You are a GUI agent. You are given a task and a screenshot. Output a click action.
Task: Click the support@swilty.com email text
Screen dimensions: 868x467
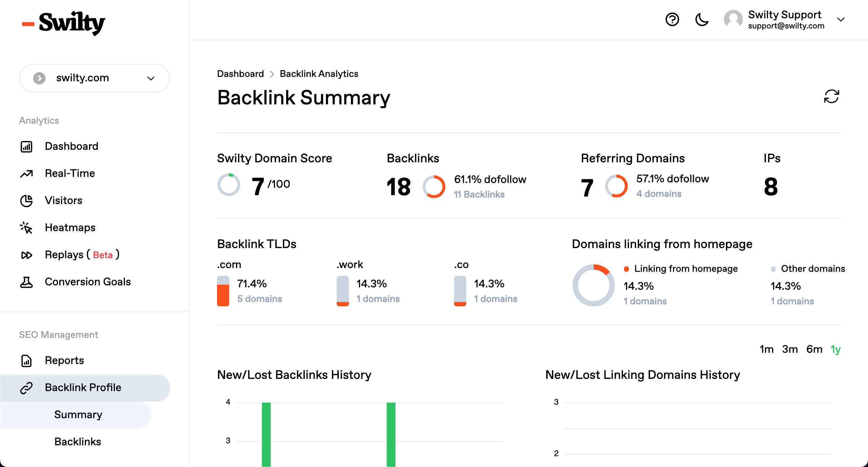(786, 26)
